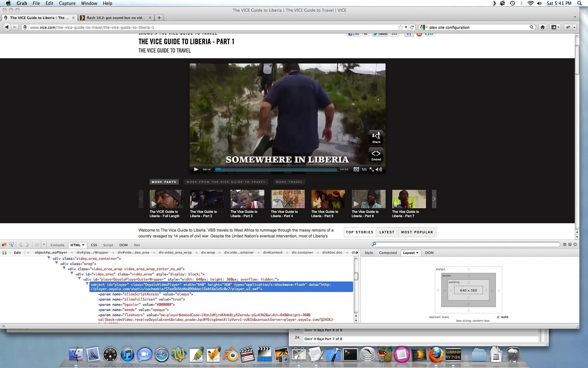Screen dimensions: 588x368
Task: Toggle closed captions (CC) on the video
Action: tap(356, 169)
